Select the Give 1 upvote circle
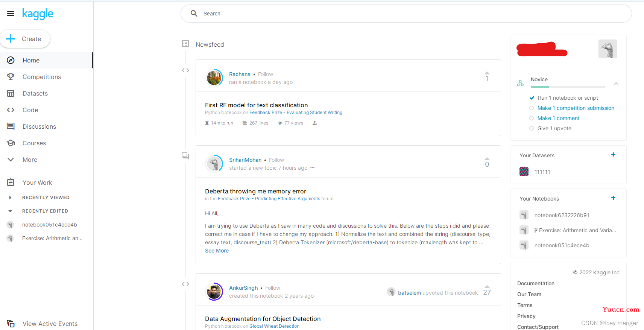 click(x=532, y=128)
